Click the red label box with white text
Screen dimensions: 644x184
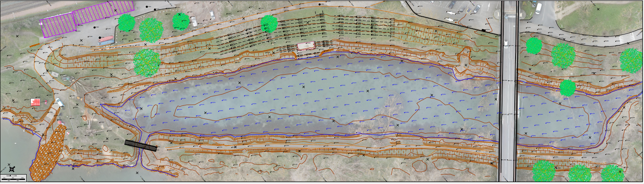[x=35, y=102]
